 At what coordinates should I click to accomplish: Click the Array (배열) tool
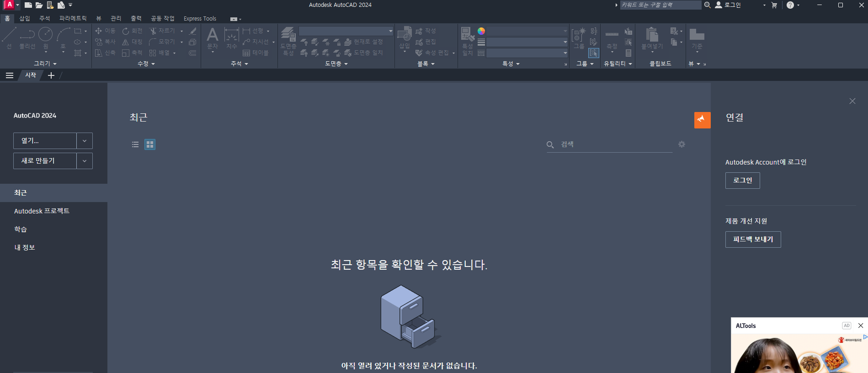click(160, 53)
